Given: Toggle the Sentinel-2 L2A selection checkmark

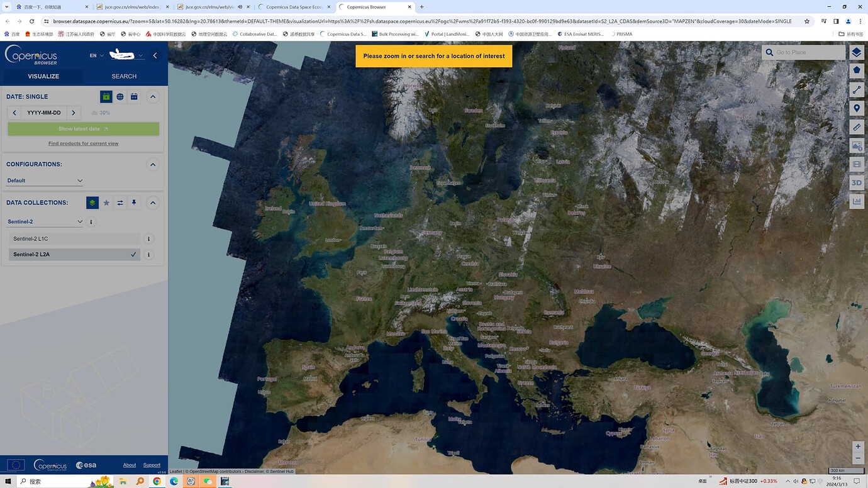Looking at the screenshot, I should (133, 254).
